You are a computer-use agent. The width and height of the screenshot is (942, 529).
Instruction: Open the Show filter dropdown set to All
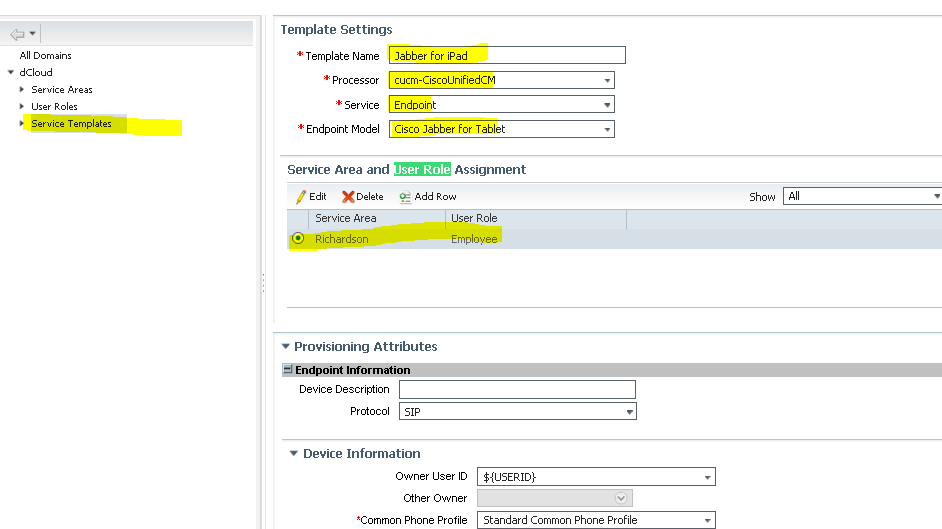coord(862,196)
